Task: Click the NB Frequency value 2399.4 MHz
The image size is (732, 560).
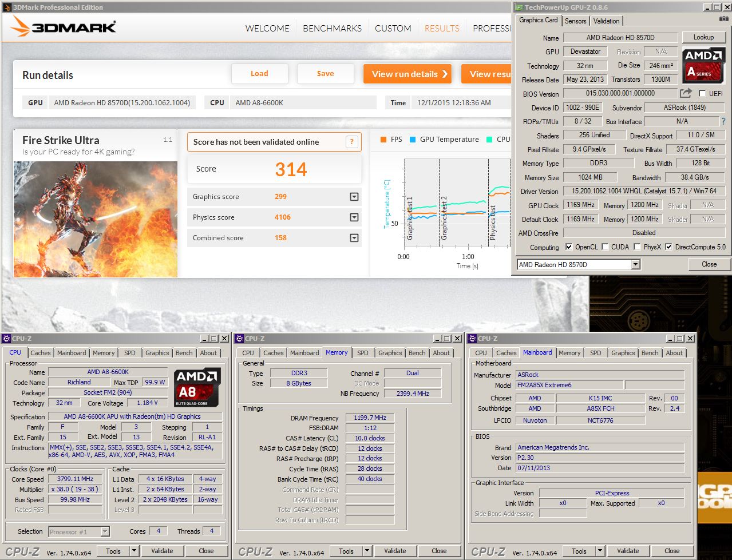Action: (413, 394)
